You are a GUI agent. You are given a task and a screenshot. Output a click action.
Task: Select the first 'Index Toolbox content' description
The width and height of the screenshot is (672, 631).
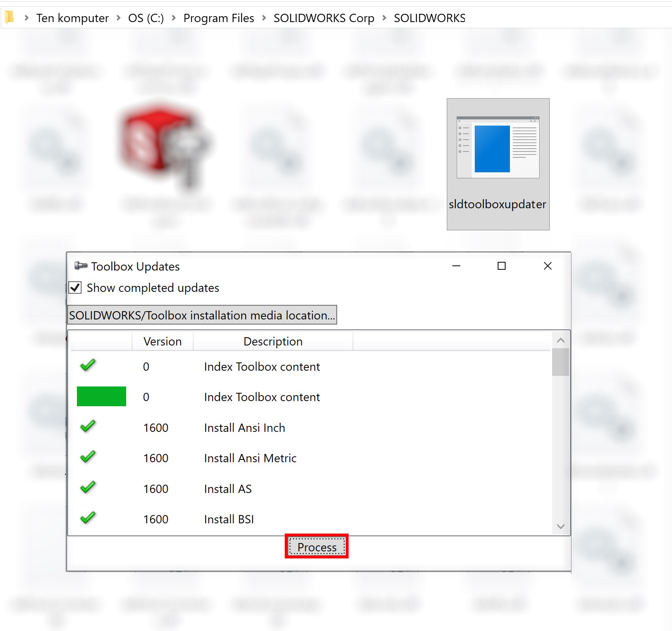pyautogui.click(x=262, y=366)
